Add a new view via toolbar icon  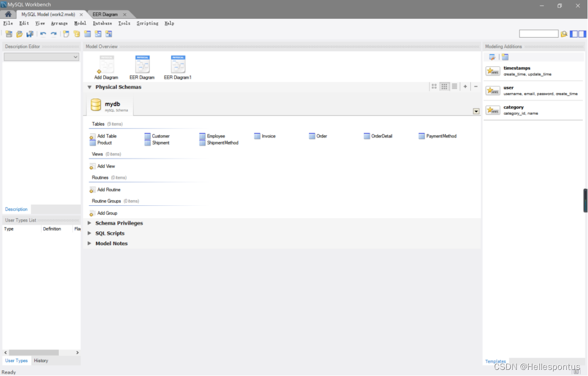tap(98, 34)
